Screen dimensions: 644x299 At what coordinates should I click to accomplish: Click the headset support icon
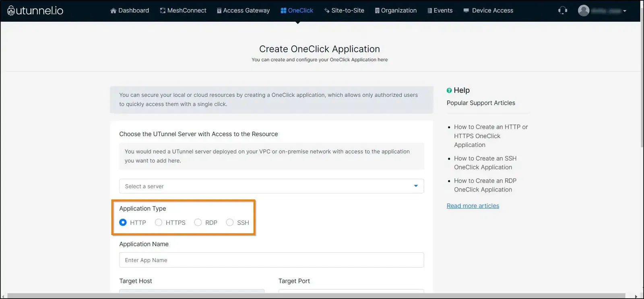(563, 10)
